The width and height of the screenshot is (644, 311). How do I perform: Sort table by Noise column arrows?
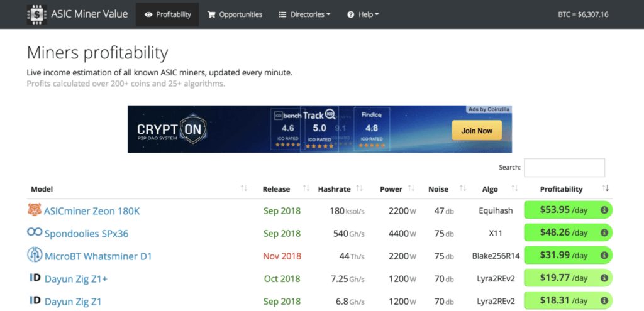463,188
